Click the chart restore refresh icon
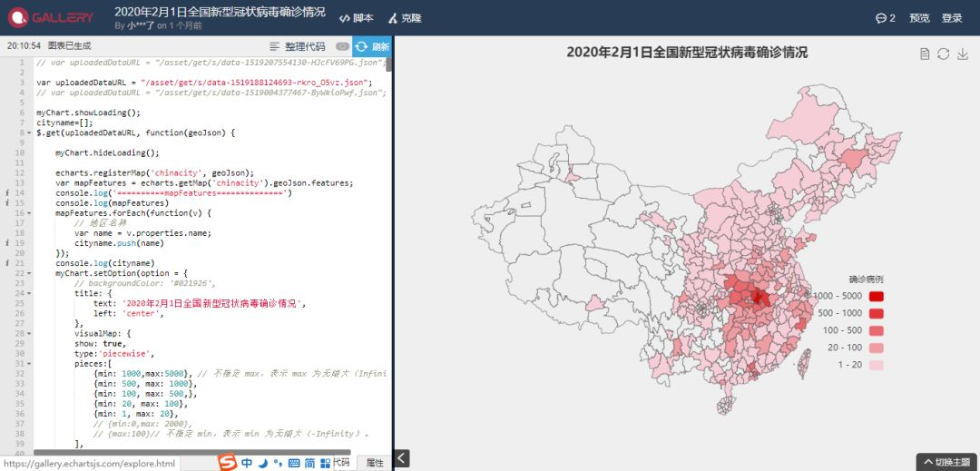This screenshot has width=980, height=471. 944,54
